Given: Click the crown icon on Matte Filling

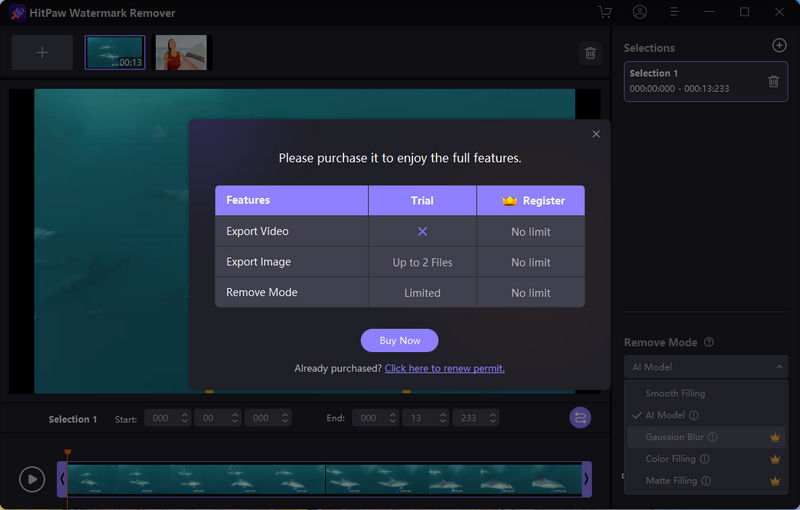Looking at the screenshot, I should tap(775, 481).
